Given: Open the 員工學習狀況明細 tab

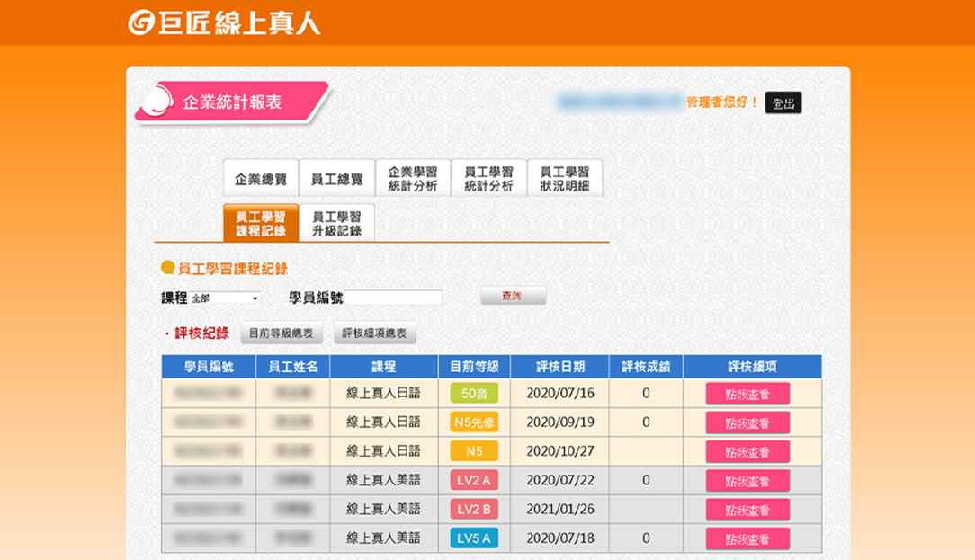Looking at the screenshot, I should [564, 178].
